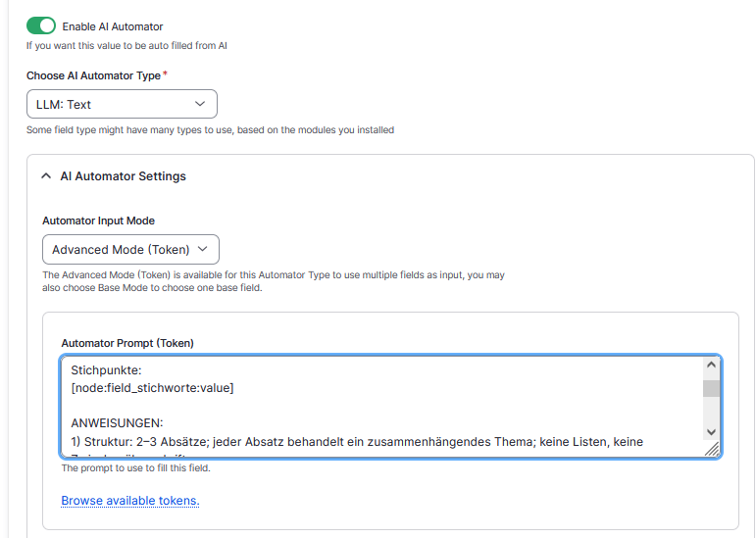Click the 'Some field type might have many types' hint
The height and width of the screenshot is (538, 756).
(210, 130)
